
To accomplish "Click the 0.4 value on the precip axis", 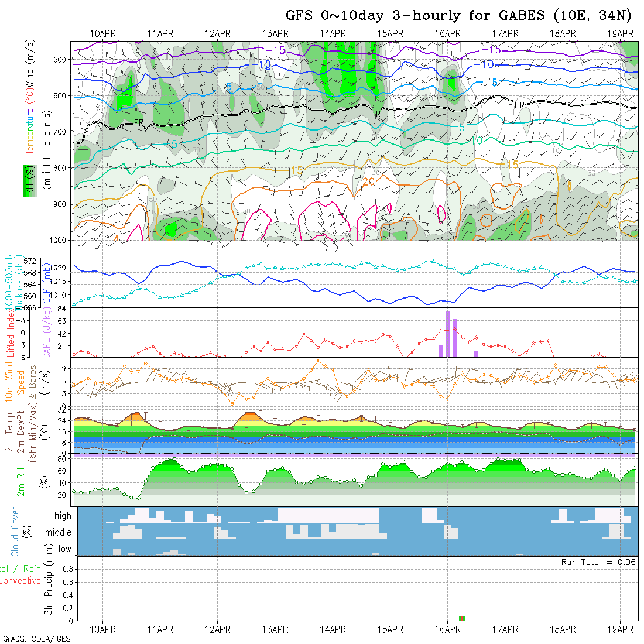I will pos(68,595).
